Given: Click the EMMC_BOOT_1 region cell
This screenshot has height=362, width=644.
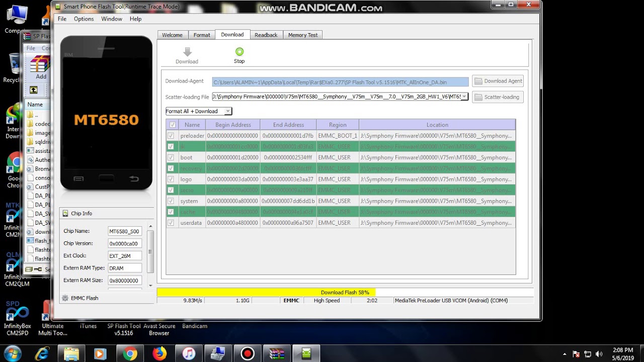Looking at the screenshot, I should point(338,136).
